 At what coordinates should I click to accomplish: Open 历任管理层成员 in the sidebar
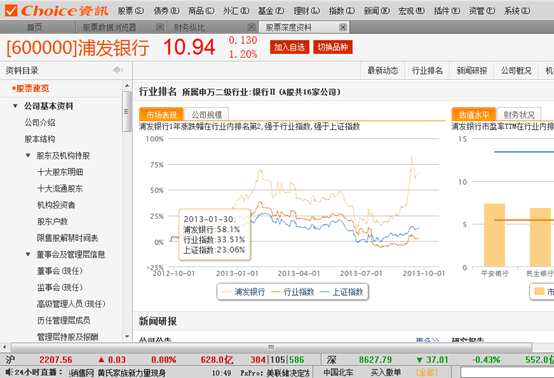[64, 320]
